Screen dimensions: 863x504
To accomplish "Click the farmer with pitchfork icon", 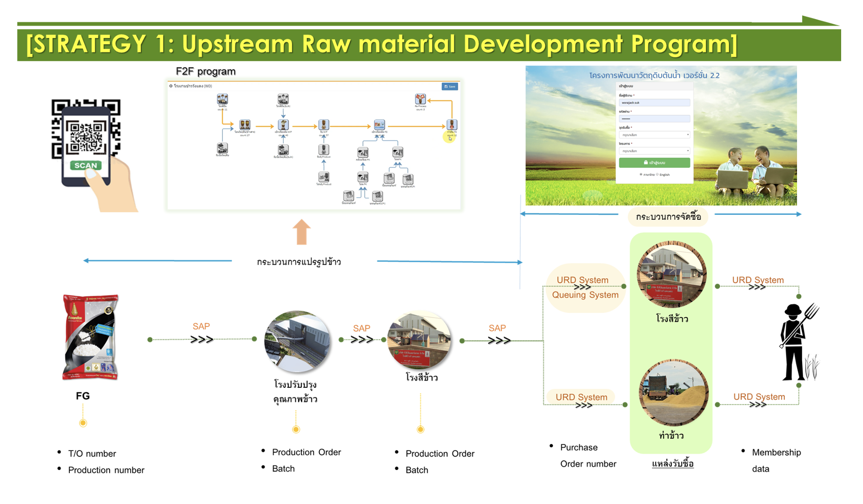I will (x=797, y=342).
